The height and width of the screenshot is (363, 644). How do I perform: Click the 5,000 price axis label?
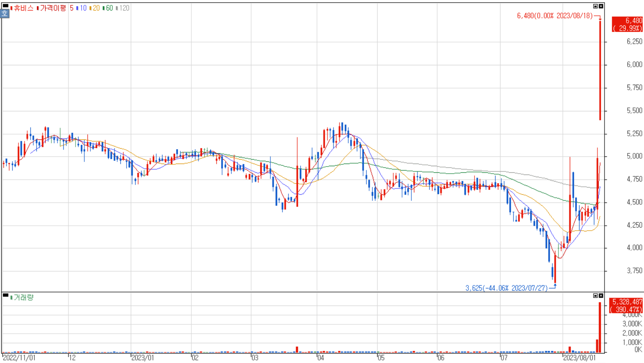pyautogui.click(x=634, y=156)
